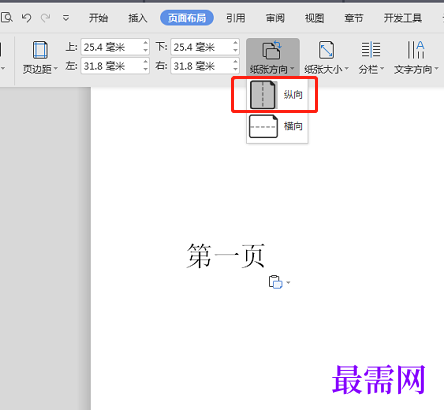
Task: Expand the 页边距 dropdown arrow
Action: pos(56,69)
